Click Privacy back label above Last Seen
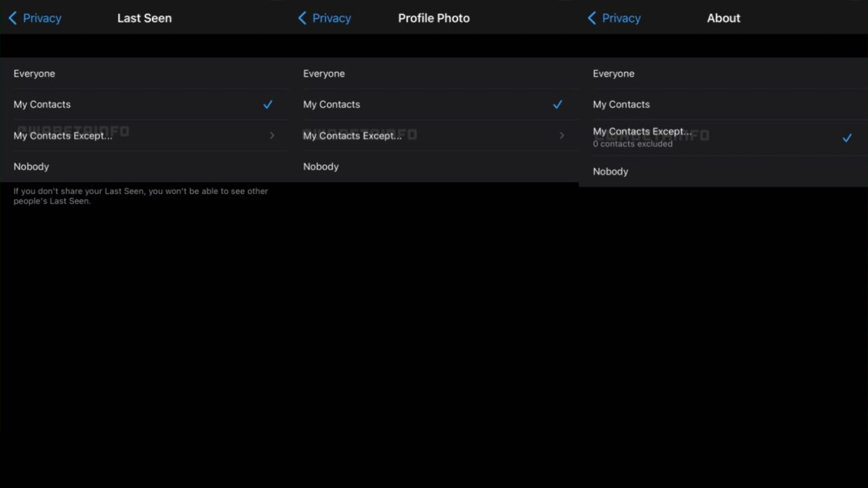 click(x=42, y=18)
